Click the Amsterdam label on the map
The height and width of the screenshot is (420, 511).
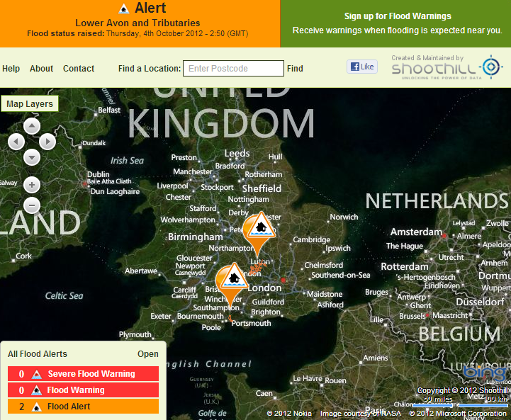tap(416, 232)
